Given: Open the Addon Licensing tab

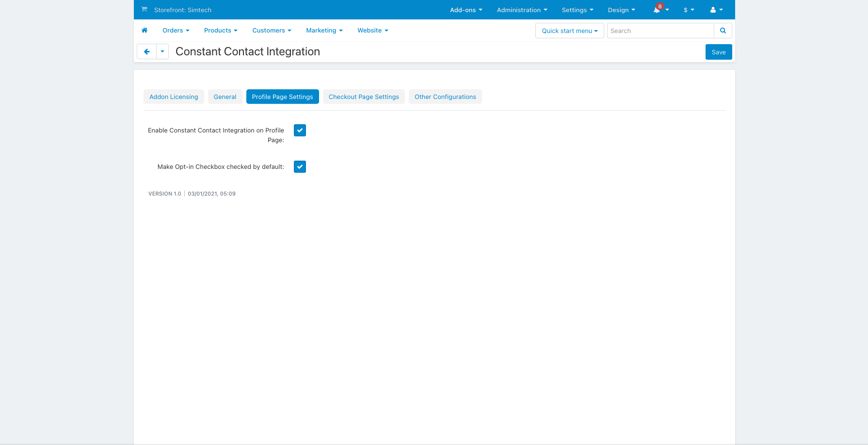Looking at the screenshot, I should (x=174, y=97).
